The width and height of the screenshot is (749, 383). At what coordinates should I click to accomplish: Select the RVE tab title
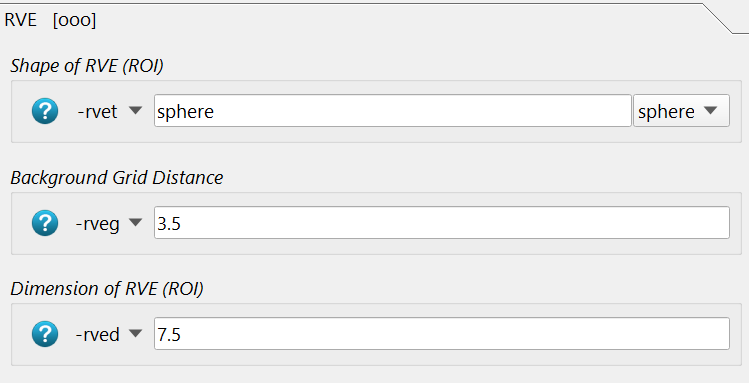[x=21, y=20]
